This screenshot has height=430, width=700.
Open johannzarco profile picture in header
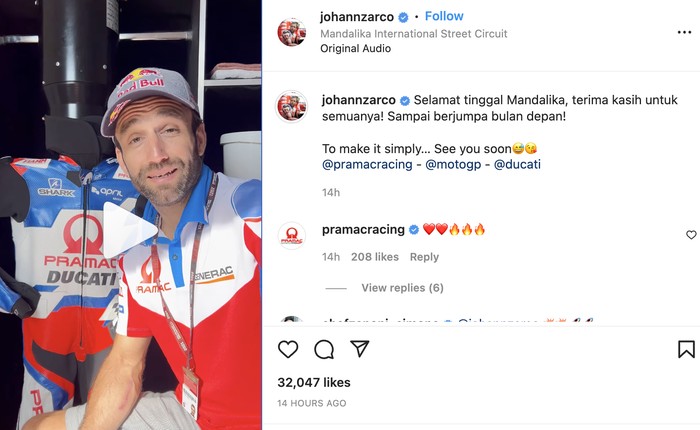(292, 32)
